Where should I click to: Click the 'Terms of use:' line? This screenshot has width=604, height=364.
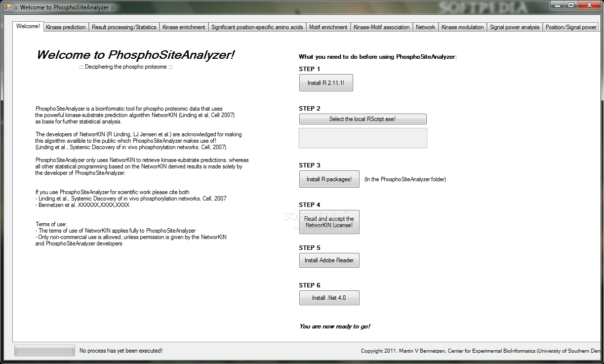point(51,224)
